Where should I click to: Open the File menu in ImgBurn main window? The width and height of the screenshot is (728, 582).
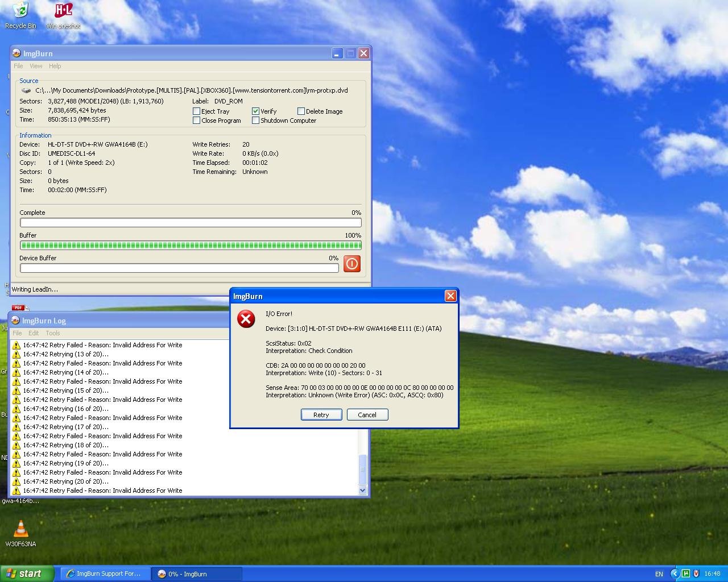pyautogui.click(x=18, y=66)
